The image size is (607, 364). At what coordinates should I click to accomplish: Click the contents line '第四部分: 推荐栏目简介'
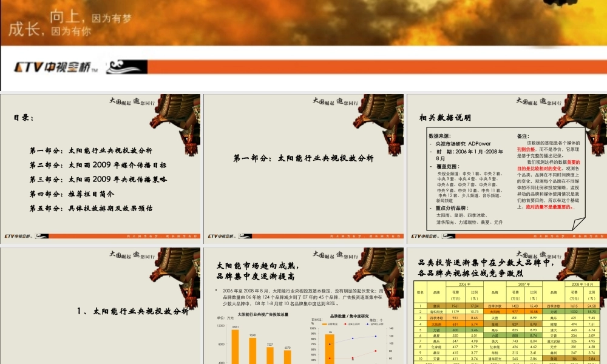[x=72, y=194]
